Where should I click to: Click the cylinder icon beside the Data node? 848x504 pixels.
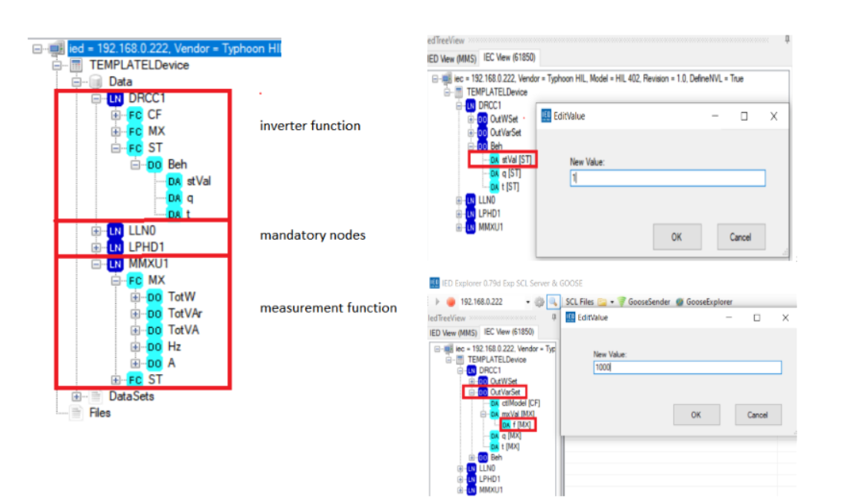pyautogui.click(x=95, y=81)
